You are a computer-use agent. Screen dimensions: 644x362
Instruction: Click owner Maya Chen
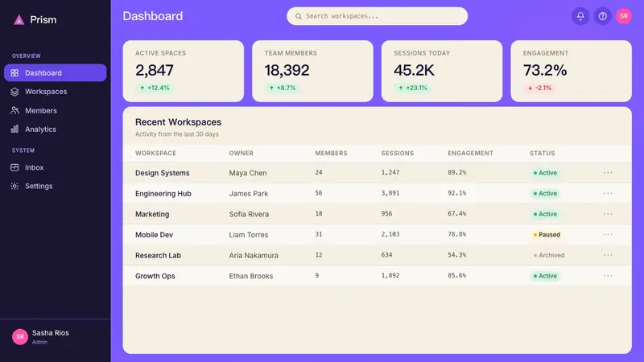point(248,173)
